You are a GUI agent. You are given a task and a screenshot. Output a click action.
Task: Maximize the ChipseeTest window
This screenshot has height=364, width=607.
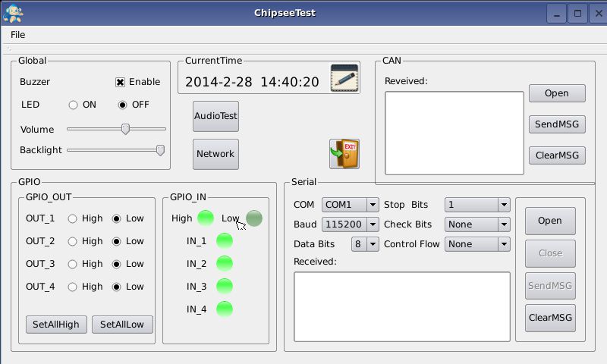577,14
